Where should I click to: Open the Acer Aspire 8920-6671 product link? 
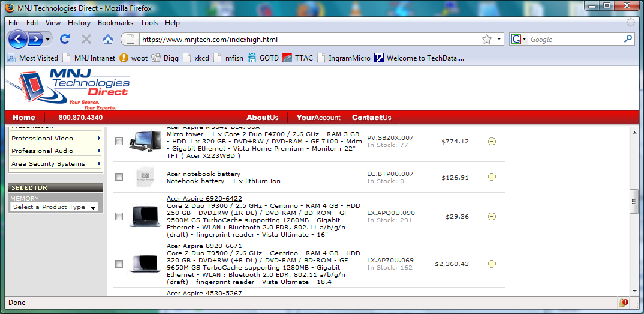(x=204, y=246)
